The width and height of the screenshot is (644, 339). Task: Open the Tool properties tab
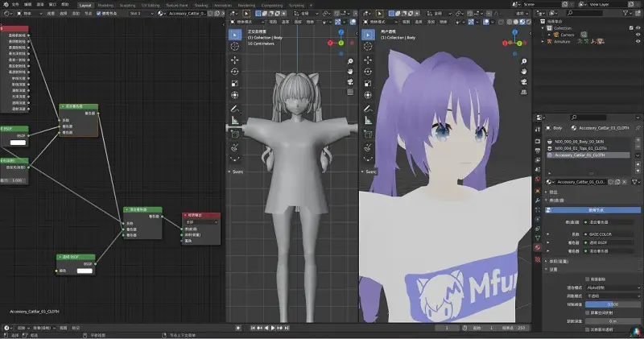click(538, 130)
